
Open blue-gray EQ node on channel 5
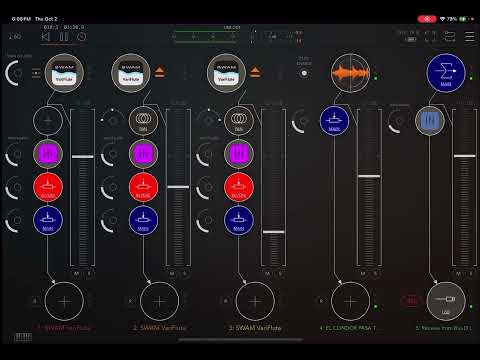coord(430,121)
